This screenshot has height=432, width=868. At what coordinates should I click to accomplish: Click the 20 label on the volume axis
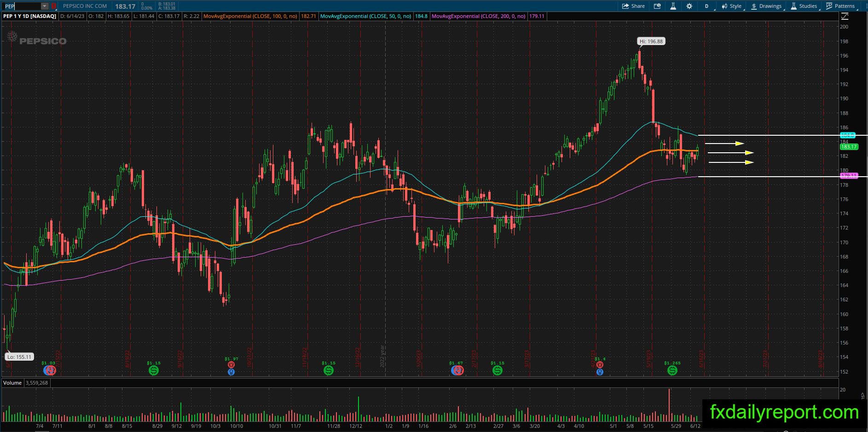click(843, 390)
